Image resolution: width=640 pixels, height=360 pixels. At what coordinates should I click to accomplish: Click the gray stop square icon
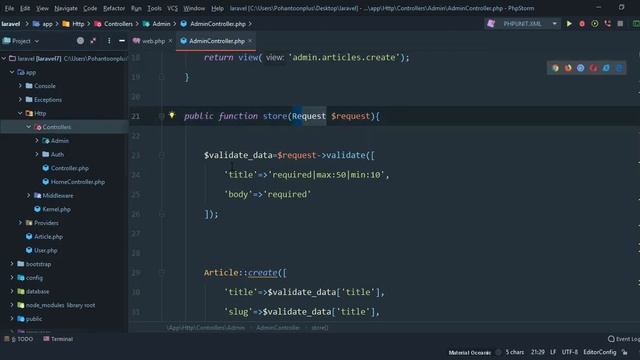coord(620,24)
